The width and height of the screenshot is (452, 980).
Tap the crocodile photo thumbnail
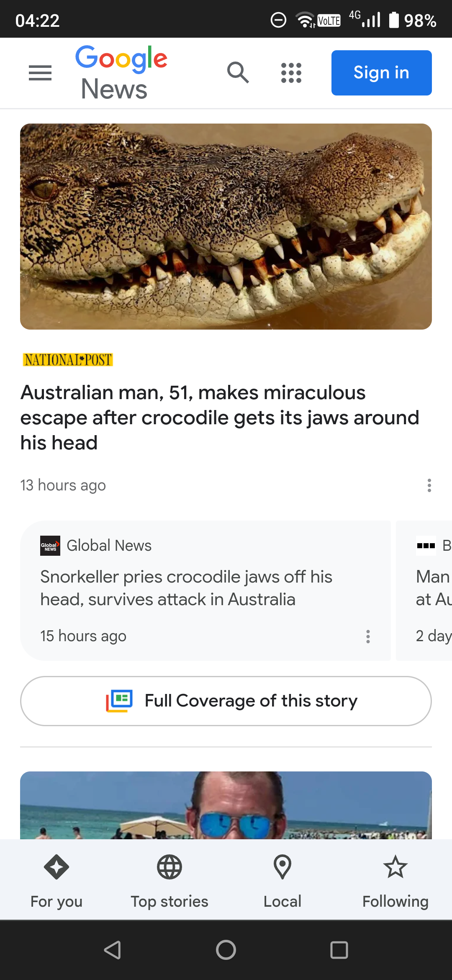(x=226, y=227)
